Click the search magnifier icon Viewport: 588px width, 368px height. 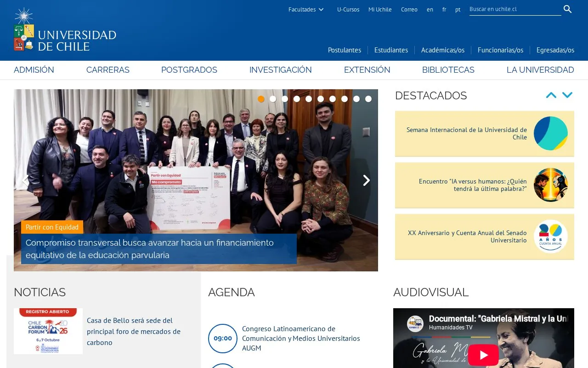[568, 9]
